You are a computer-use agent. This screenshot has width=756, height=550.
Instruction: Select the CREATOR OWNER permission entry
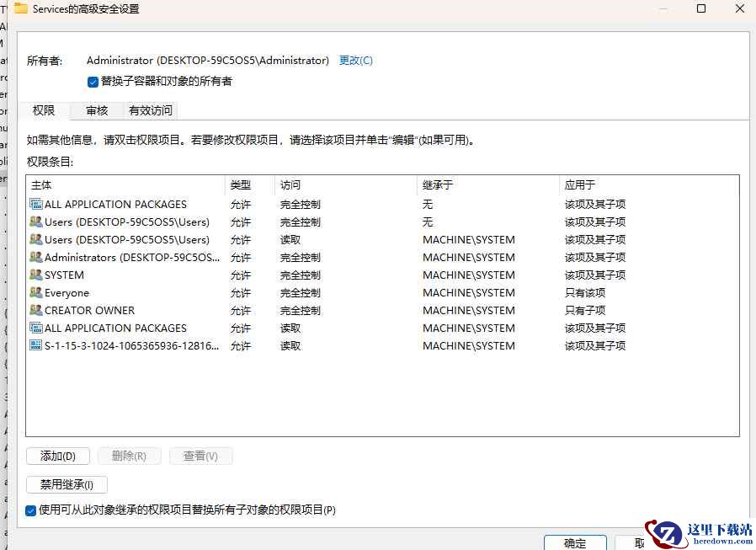tap(90, 310)
